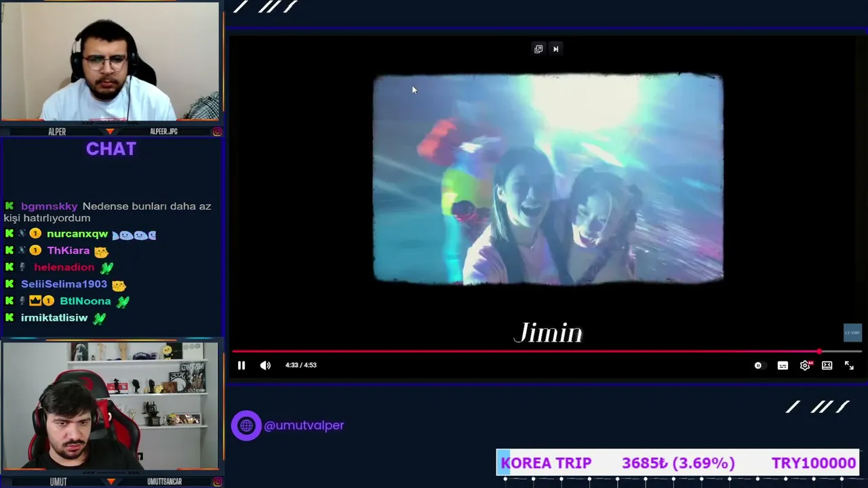Open the player settings gear
The width and height of the screenshot is (868, 488).
pos(805,365)
